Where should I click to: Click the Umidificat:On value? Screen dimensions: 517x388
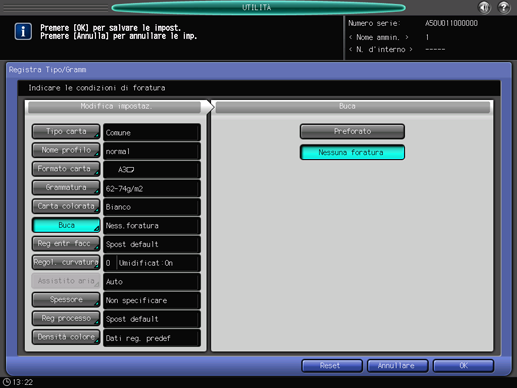[x=146, y=263]
